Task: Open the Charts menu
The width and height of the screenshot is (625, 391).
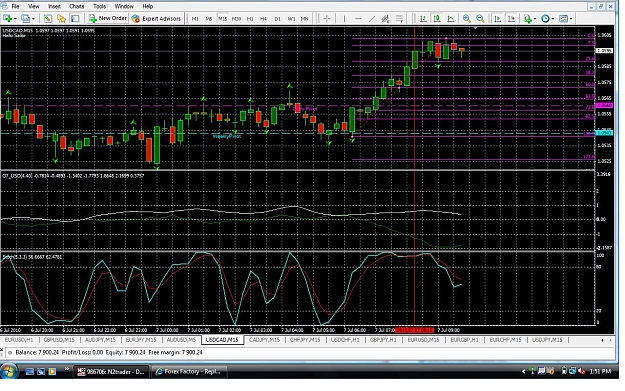Action: coord(77,6)
